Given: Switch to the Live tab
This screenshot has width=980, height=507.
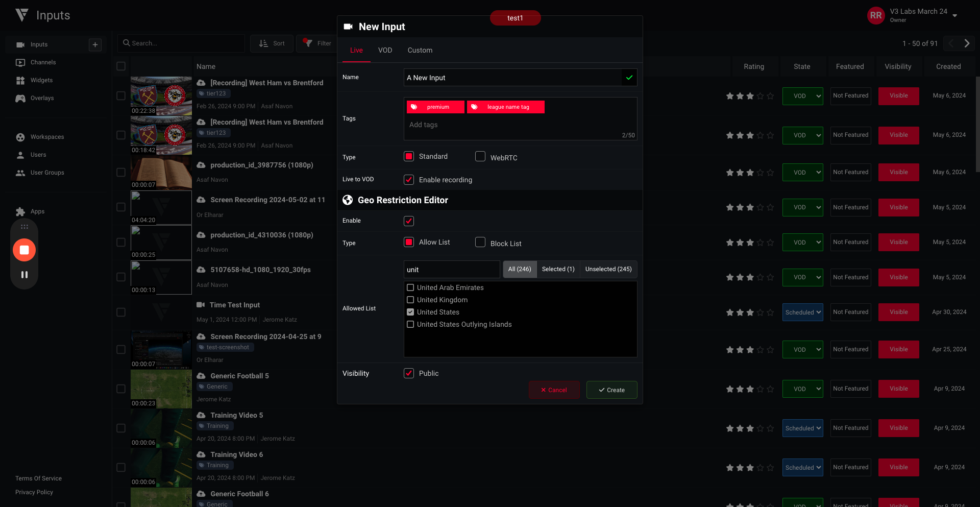Looking at the screenshot, I should pos(356,51).
